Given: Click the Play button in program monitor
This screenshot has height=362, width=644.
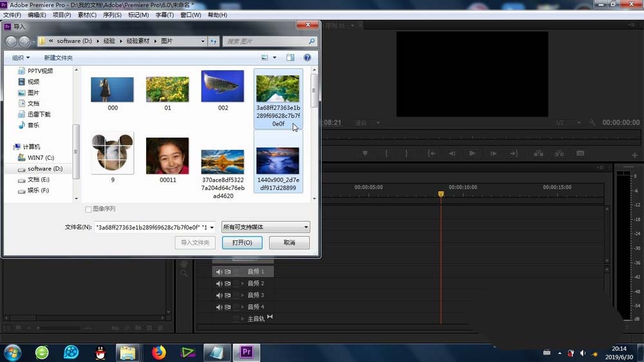Looking at the screenshot, I should (x=472, y=153).
